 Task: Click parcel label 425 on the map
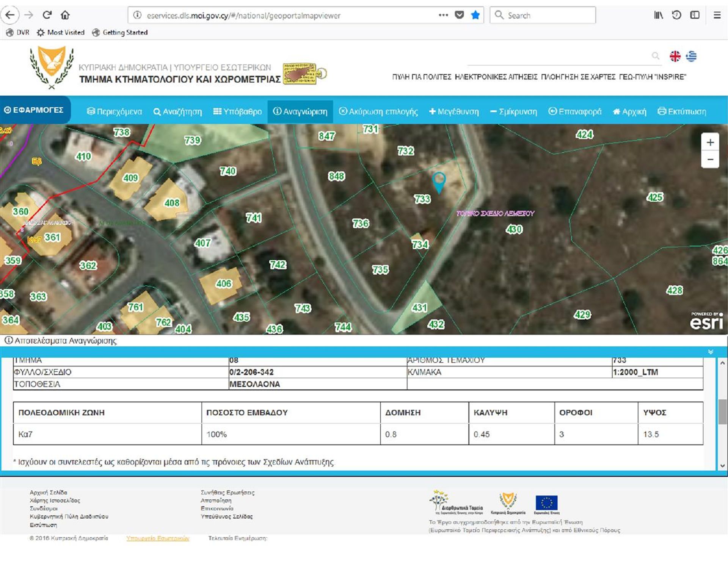point(655,197)
